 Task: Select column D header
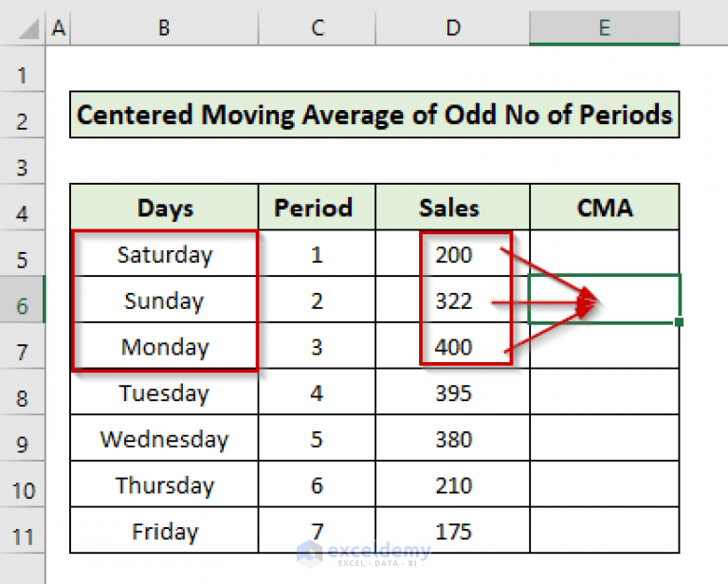[452, 28]
